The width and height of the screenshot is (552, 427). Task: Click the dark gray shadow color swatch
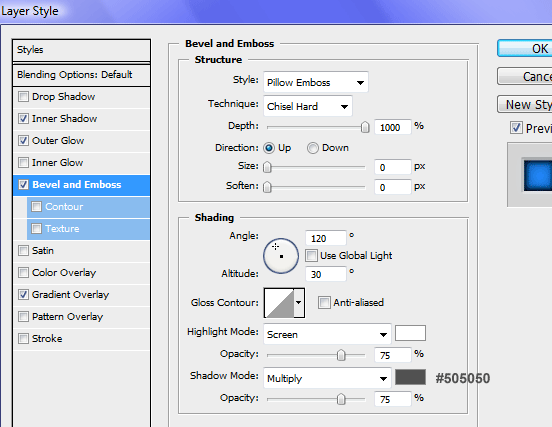click(410, 377)
